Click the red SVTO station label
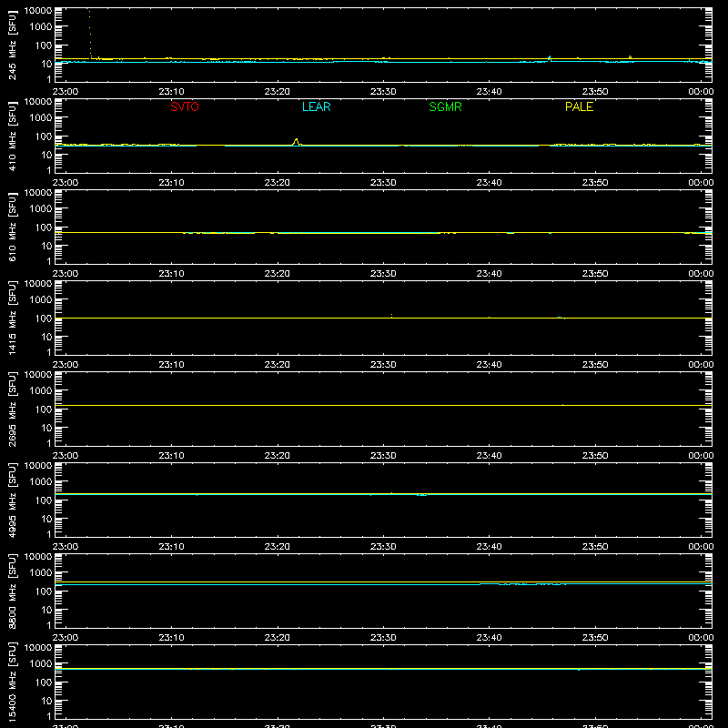728x728 pixels. 185,106
